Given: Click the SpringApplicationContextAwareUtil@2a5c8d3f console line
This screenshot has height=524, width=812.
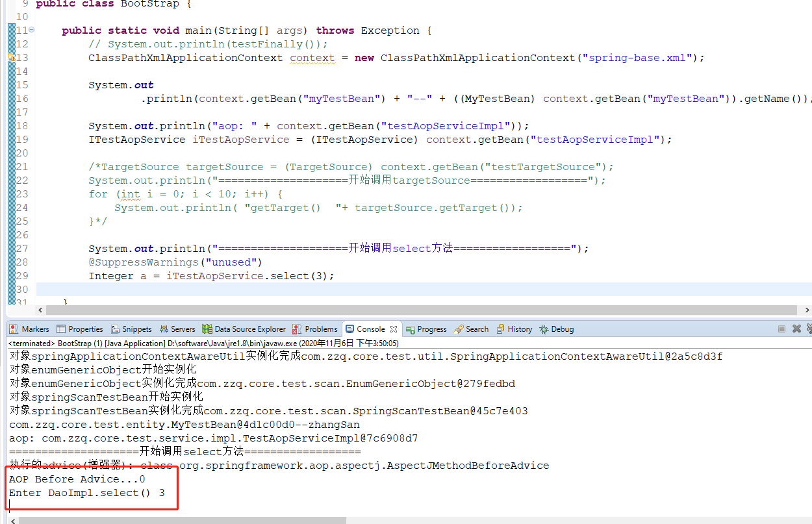Looking at the screenshot, I should point(366,356).
